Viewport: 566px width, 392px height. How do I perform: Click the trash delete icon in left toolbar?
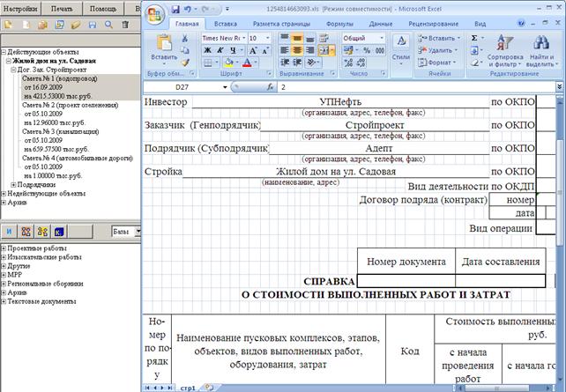pyautogui.click(x=125, y=25)
